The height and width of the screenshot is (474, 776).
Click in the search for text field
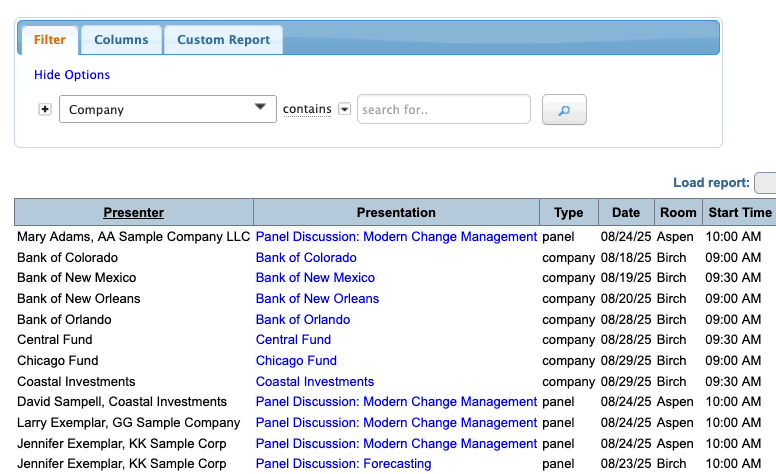(443, 109)
